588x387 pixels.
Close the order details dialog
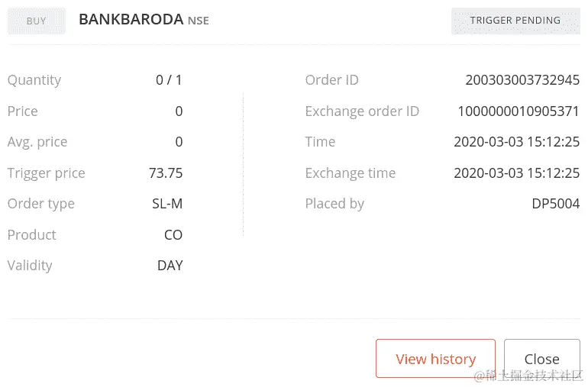(541, 359)
